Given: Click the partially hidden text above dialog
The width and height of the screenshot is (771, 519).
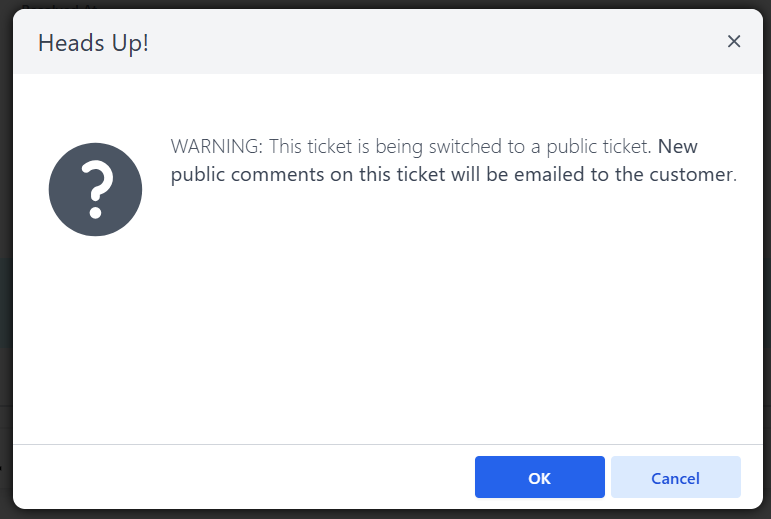Looking at the screenshot, I should 61,7.
